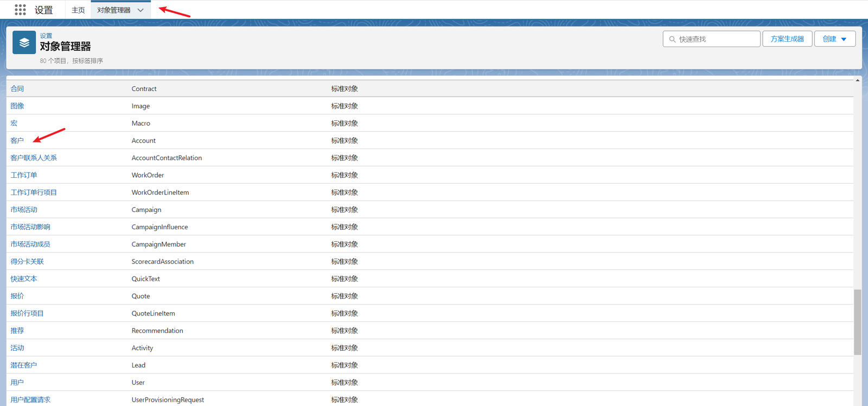Open the 创建 dropdown menu
The image size is (868, 406).
point(834,39)
